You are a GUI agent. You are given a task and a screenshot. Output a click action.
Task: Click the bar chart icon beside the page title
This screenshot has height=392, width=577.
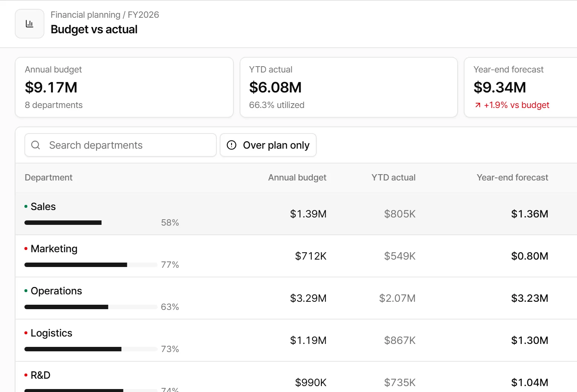[30, 24]
